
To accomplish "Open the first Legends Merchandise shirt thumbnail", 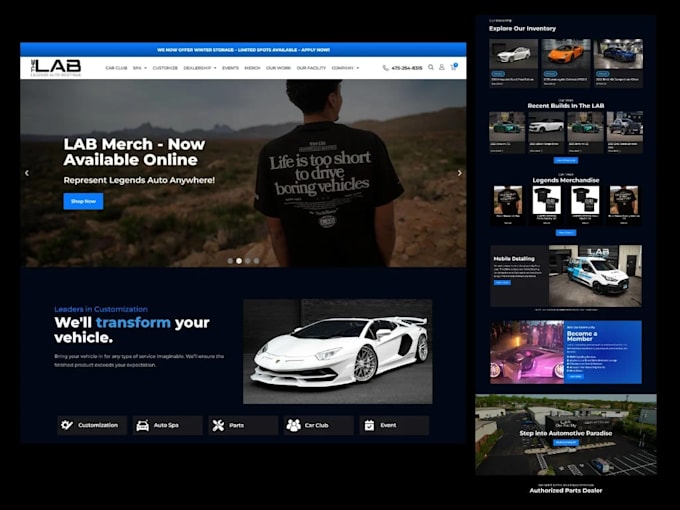I will click(508, 200).
